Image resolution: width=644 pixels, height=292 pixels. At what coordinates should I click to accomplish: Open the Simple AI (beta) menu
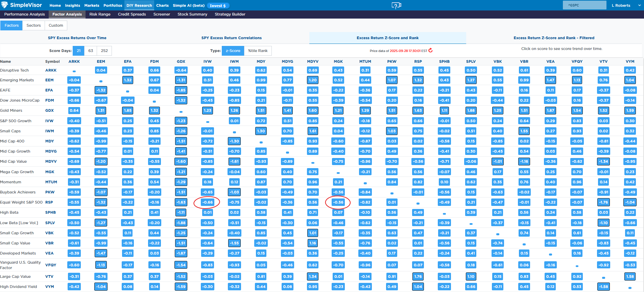(x=189, y=5)
